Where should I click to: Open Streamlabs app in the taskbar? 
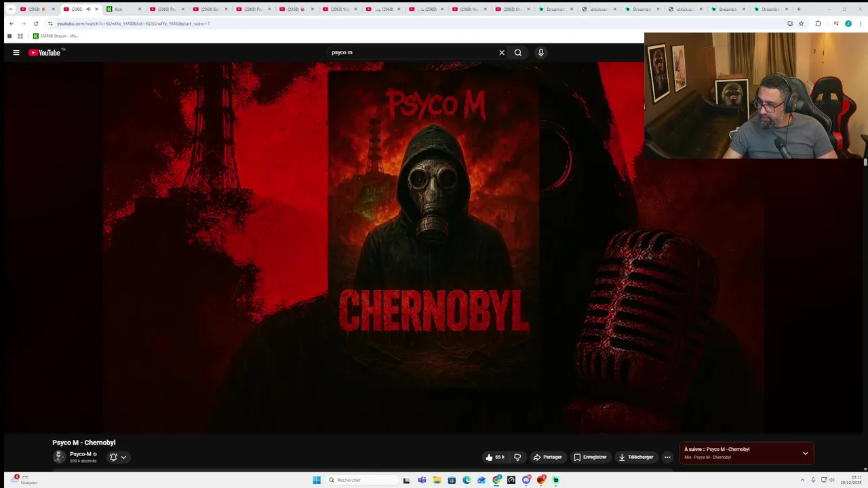[x=556, y=480]
